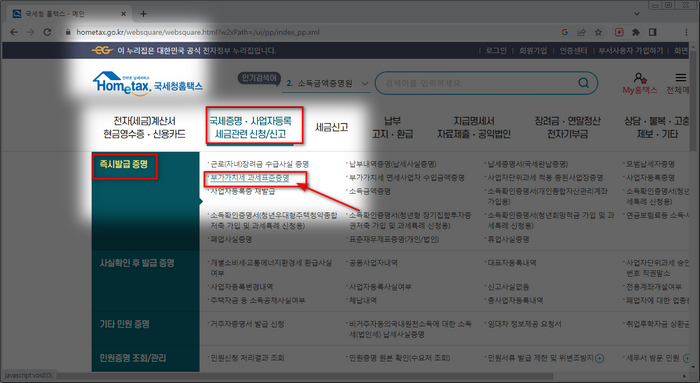Open 지급명세서 자료제출·공익법인 menu

coord(474,127)
